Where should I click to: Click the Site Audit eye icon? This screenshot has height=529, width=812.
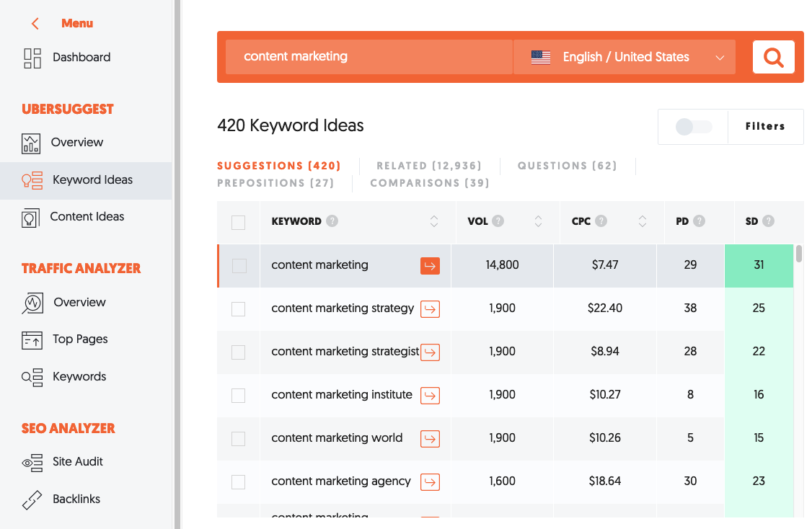point(32,462)
